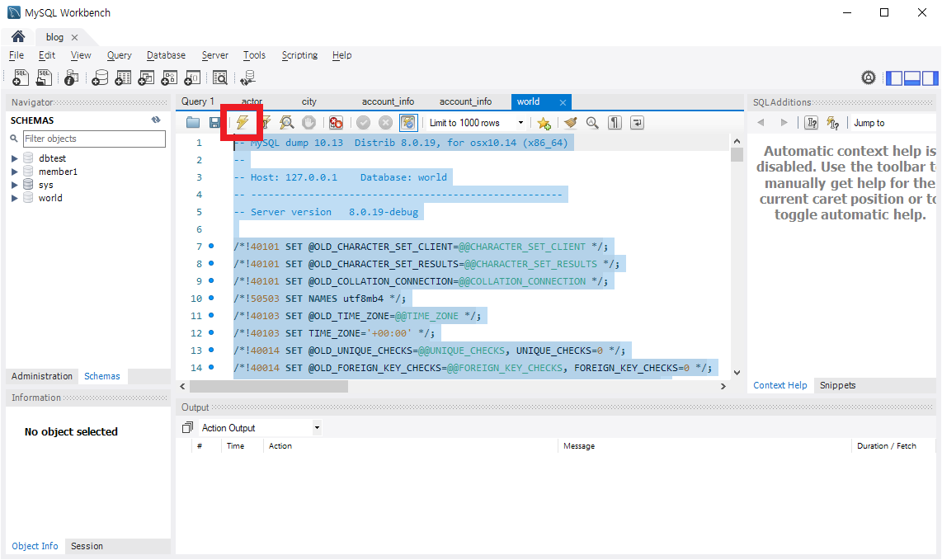
Task: Open the Database menu
Action: pos(166,55)
